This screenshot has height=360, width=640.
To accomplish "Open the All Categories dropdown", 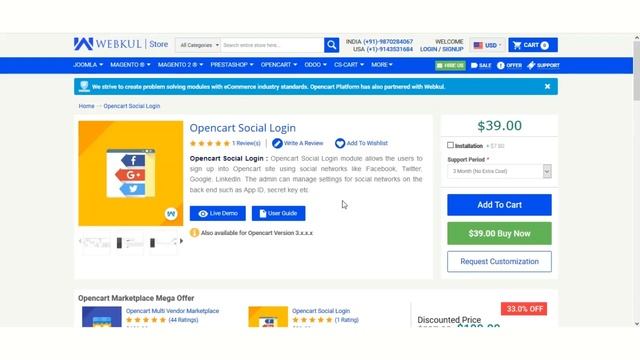I will 198,45.
